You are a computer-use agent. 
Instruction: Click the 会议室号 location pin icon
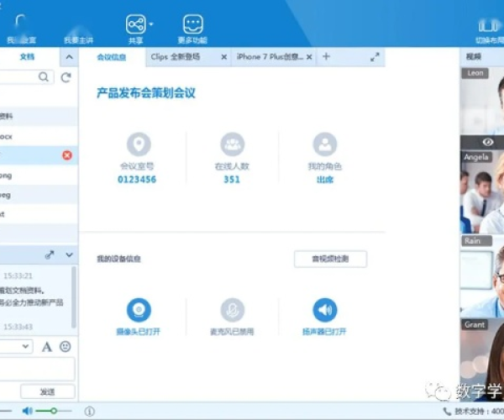[x=139, y=144]
